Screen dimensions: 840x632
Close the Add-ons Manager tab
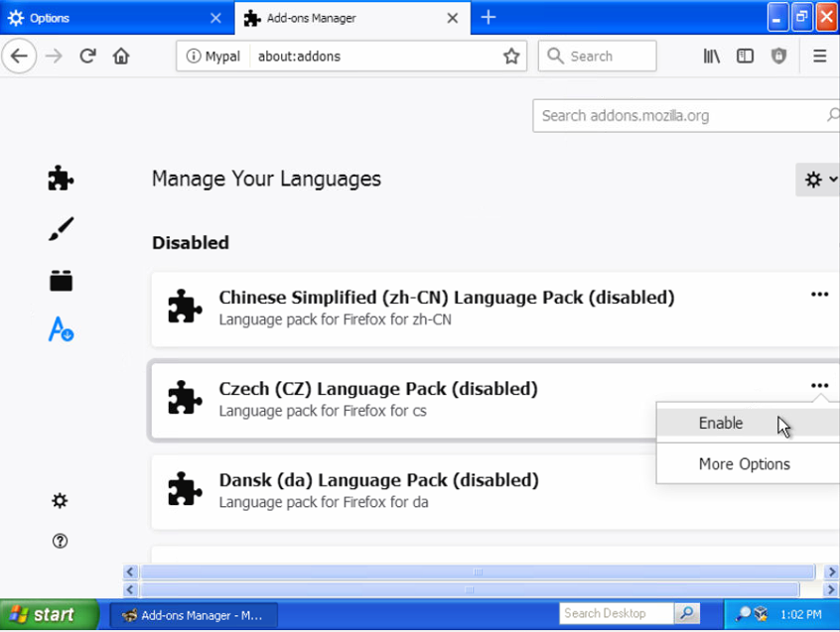pyautogui.click(x=453, y=18)
